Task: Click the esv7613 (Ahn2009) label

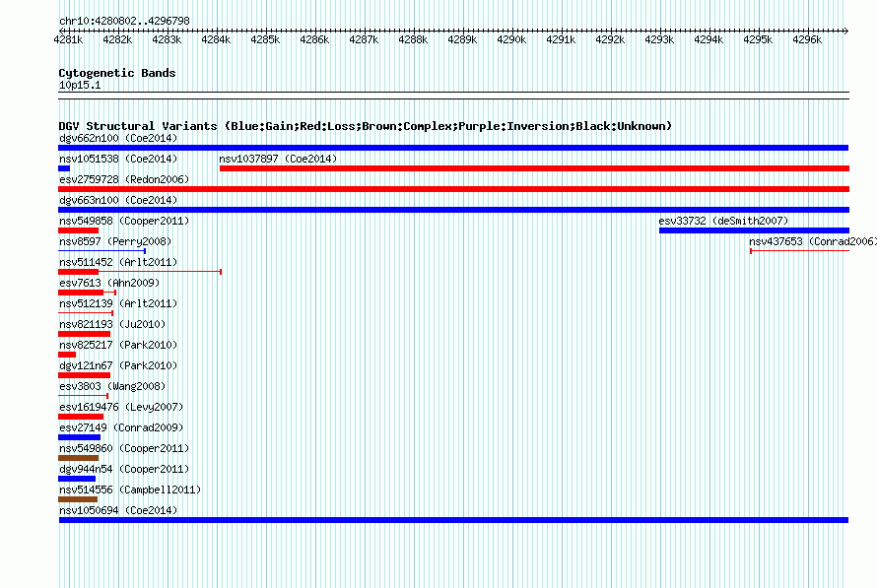Action: coord(109,283)
